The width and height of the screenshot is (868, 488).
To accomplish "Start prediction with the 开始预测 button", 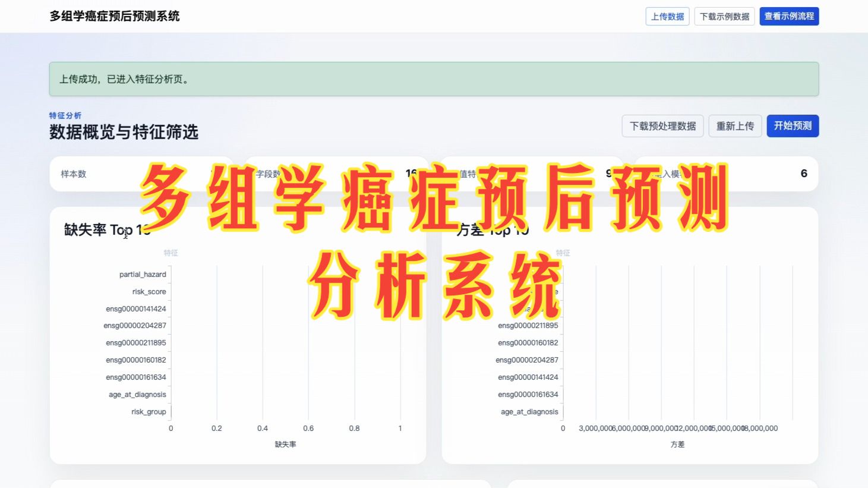I will click(793, 126).
